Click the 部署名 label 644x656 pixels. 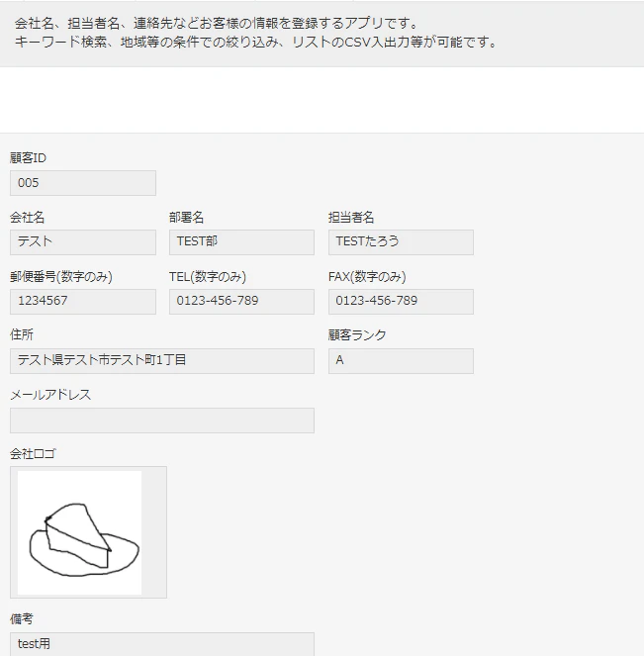187,218
